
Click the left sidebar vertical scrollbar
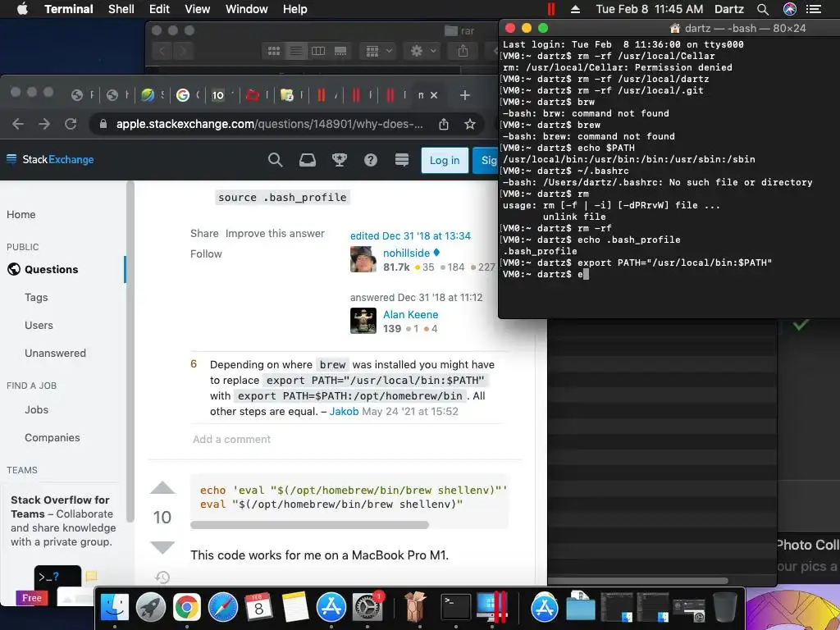click(129, 351)
